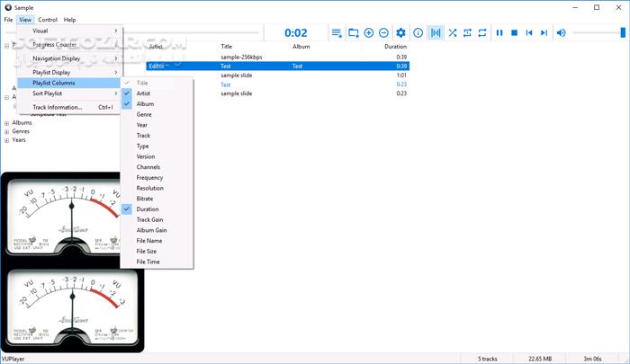630x364 pixels.
Task: Choose Track Information from the View menu
Action: click(58, 107)
